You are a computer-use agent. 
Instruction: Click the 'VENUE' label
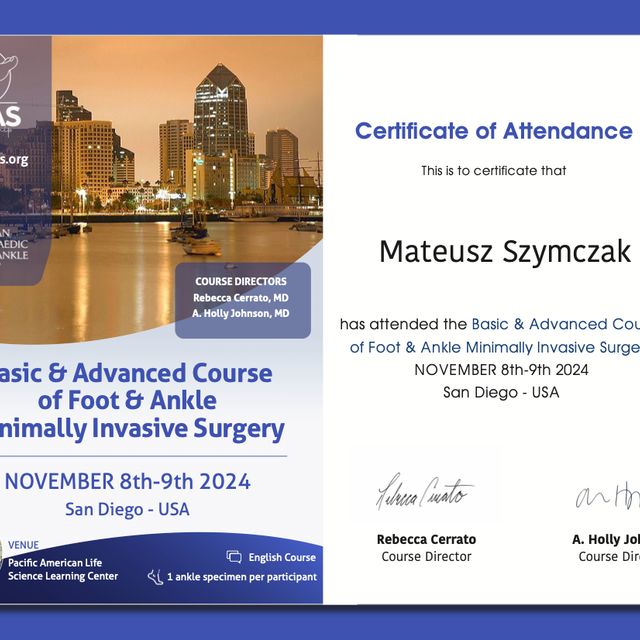23,545
